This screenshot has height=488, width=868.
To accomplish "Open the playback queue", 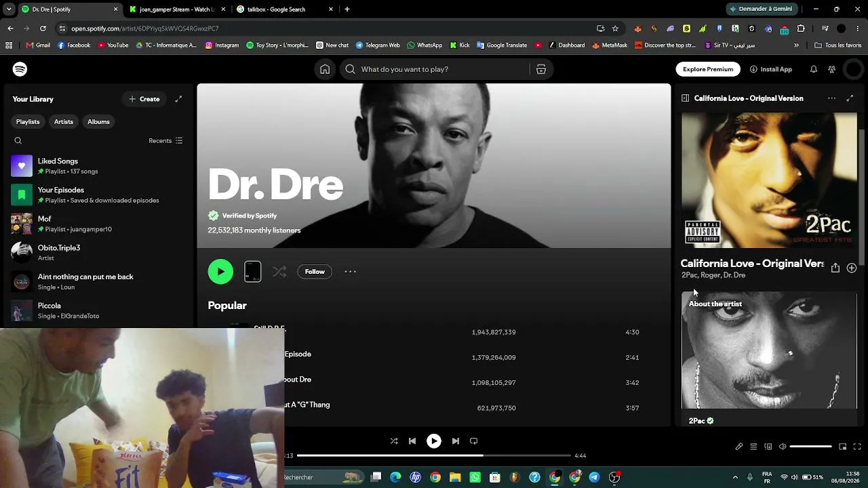I will point(753,447).
